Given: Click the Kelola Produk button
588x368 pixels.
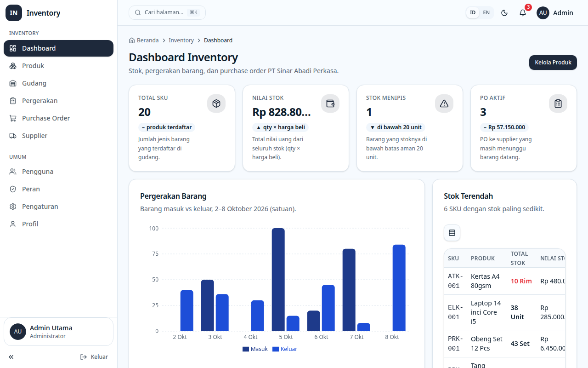Looking at the screenshot, I should coord(553,63).
